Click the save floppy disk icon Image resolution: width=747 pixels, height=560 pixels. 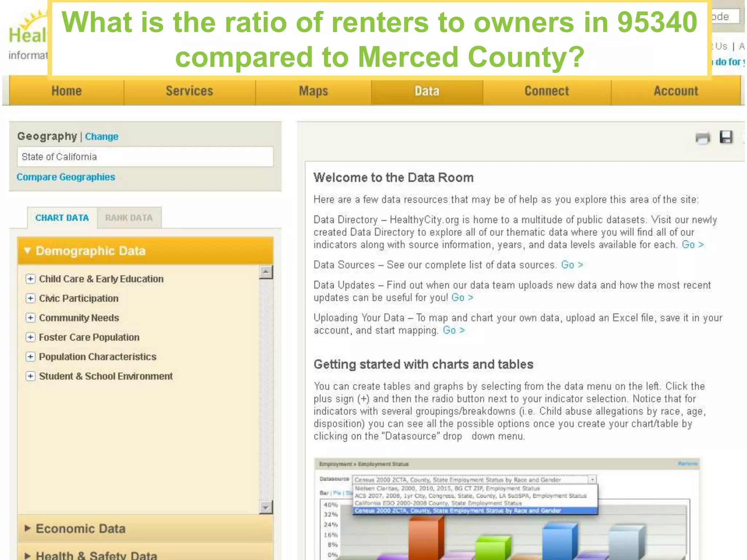pos(726,137)
